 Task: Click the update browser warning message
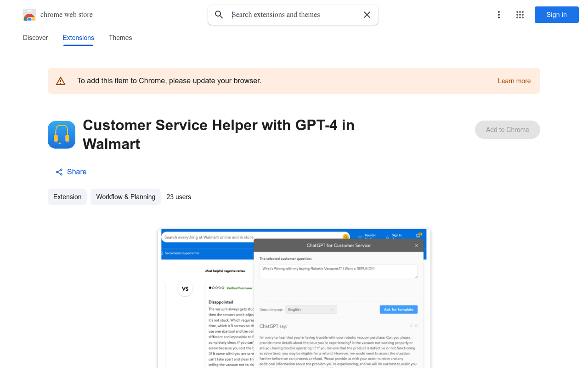point(169,81)
